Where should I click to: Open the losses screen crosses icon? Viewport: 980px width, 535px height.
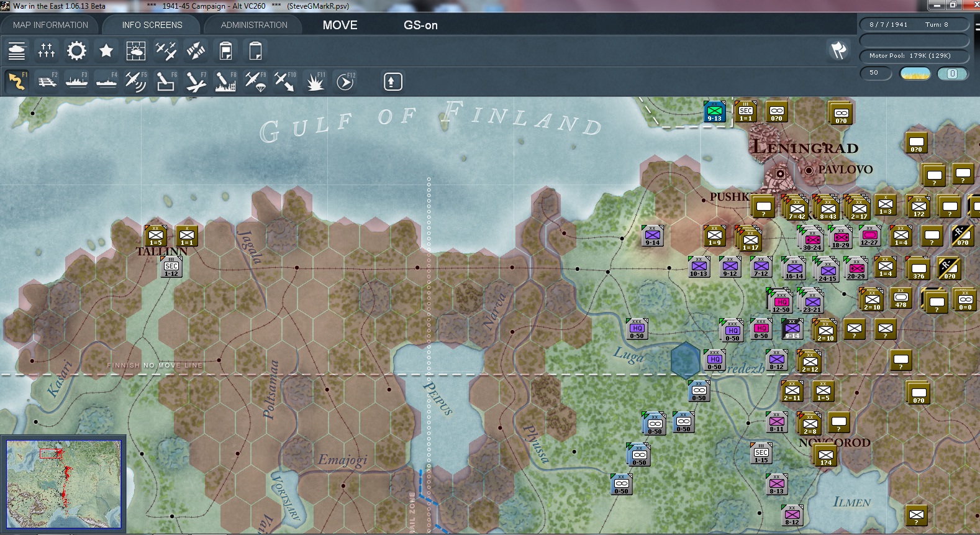point(47,50)
